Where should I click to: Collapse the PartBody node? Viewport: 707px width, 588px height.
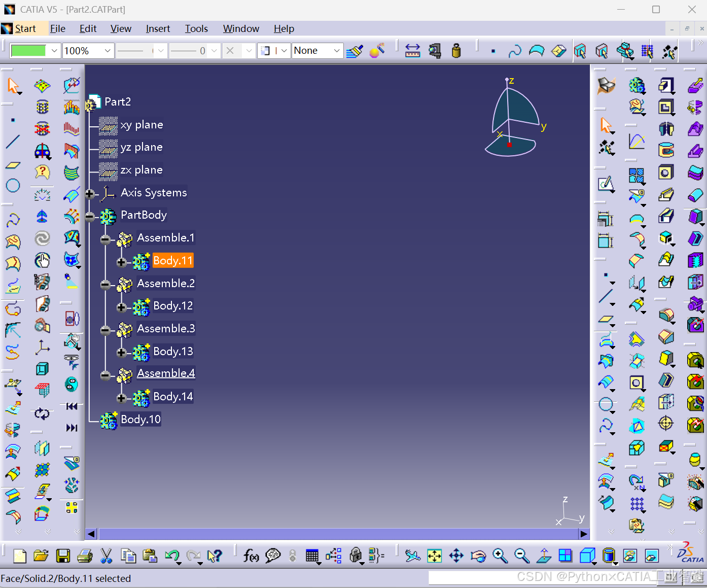click(90, 217)
